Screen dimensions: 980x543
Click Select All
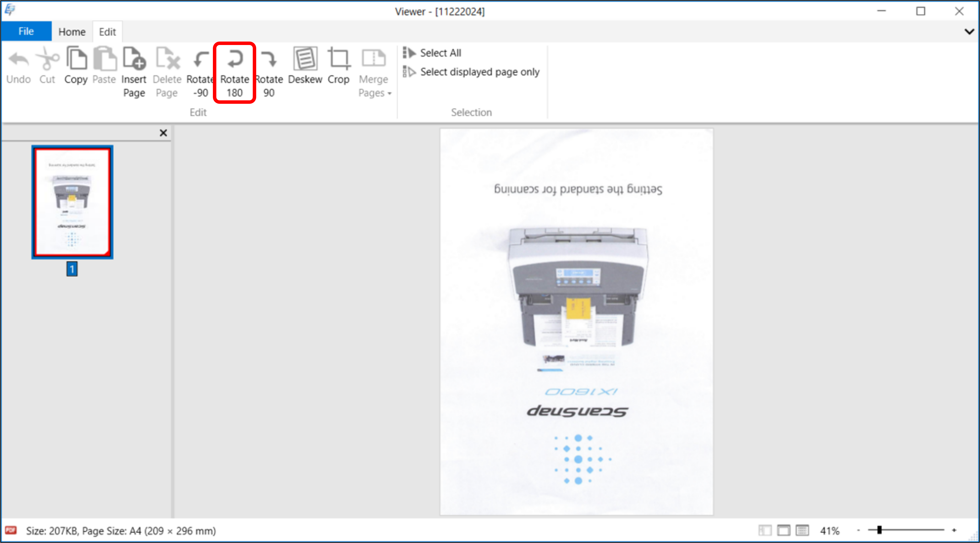pyautogui.click(x=433, y=53)
